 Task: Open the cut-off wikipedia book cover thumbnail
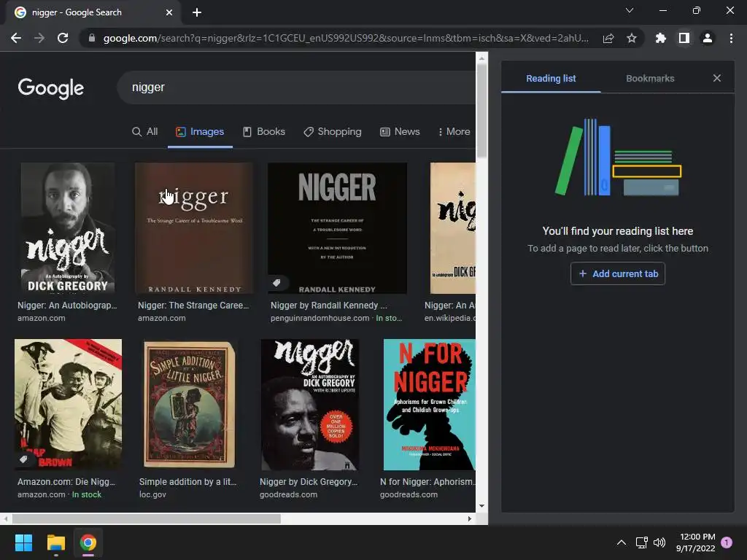[452, 228]
